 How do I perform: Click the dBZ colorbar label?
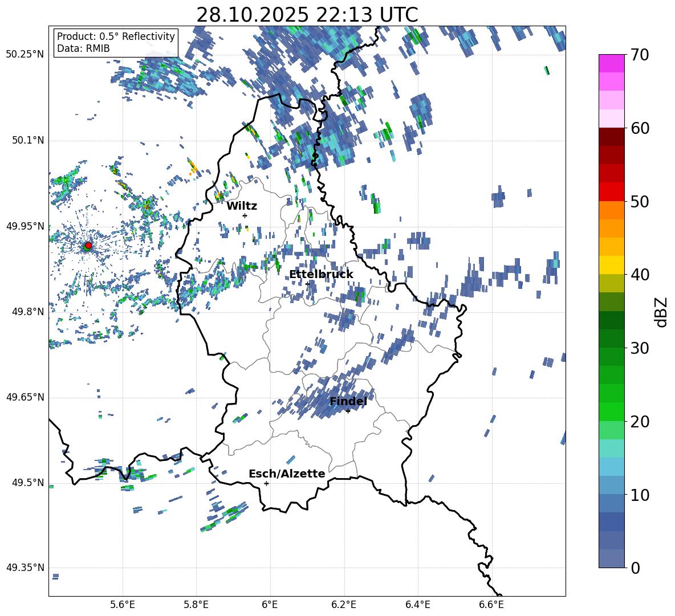click(662, 312)
